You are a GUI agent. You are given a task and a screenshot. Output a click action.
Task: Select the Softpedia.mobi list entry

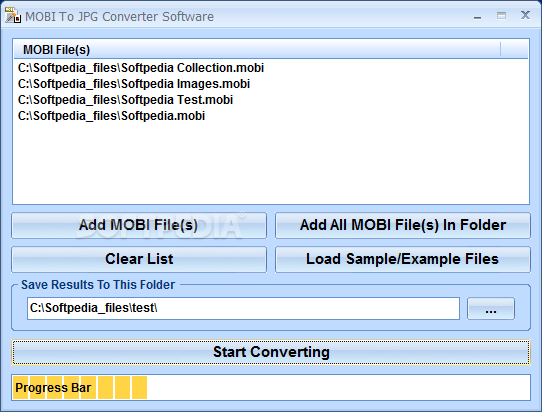pyautogui.click(x=111, y=116)
